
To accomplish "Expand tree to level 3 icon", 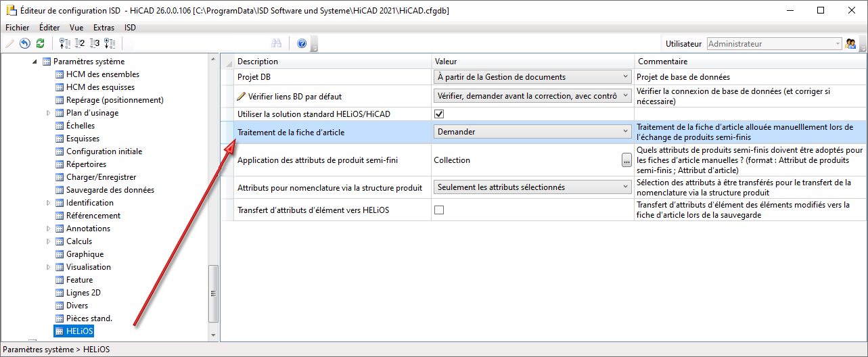I will coord(95,43).
